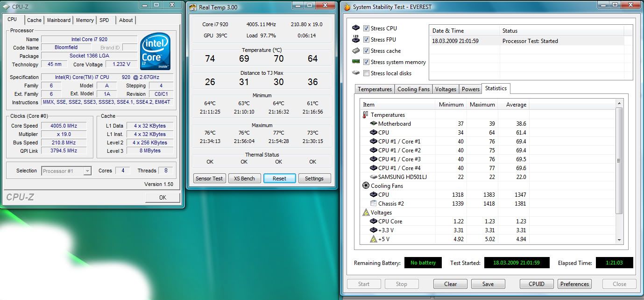
Task: Open the Voltages tab in EVEREST
Action: 446,89
